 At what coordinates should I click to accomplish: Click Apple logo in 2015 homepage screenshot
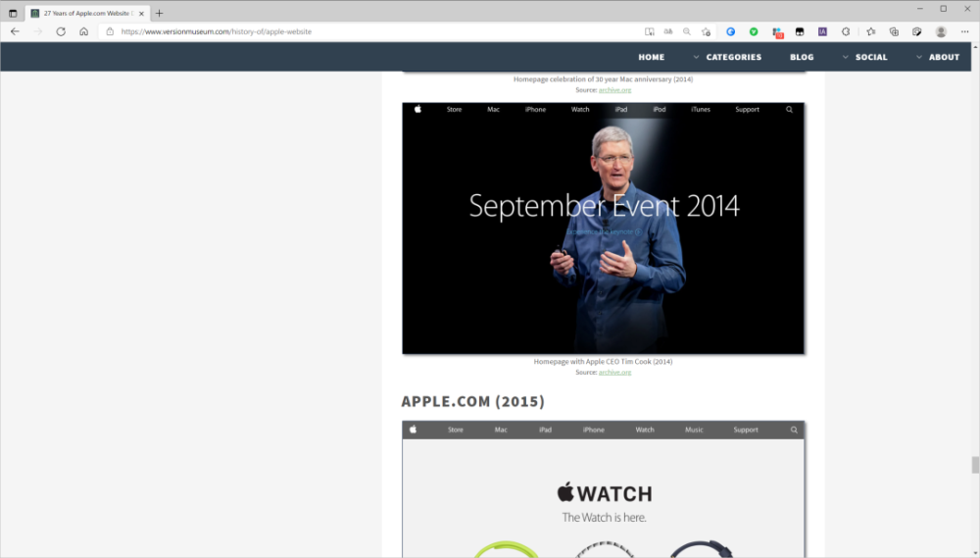(x=414, y=430)
